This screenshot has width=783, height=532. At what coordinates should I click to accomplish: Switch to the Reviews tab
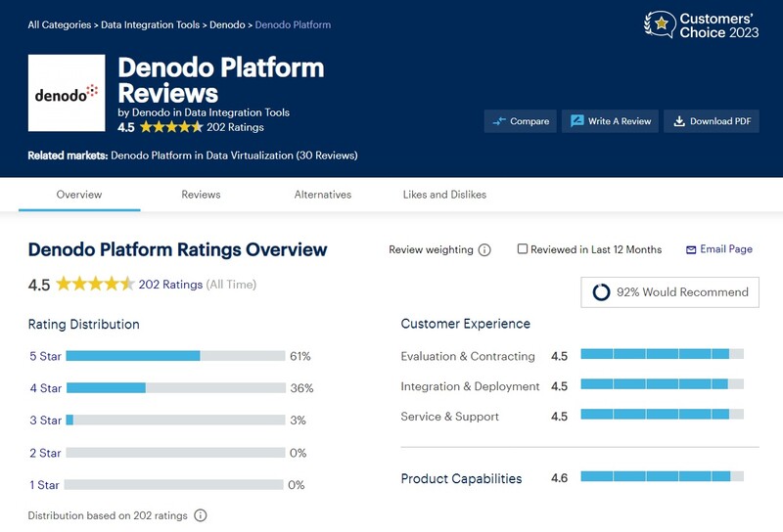[201, 195]
